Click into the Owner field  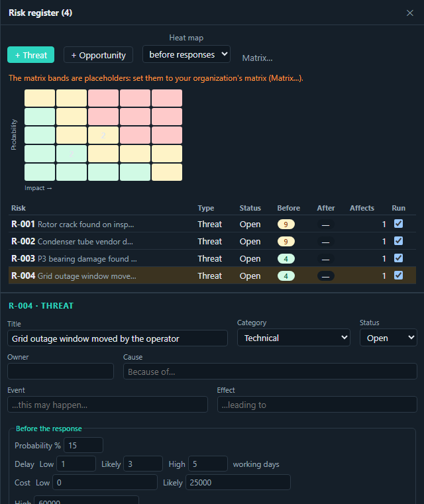[x=60, y=372]
